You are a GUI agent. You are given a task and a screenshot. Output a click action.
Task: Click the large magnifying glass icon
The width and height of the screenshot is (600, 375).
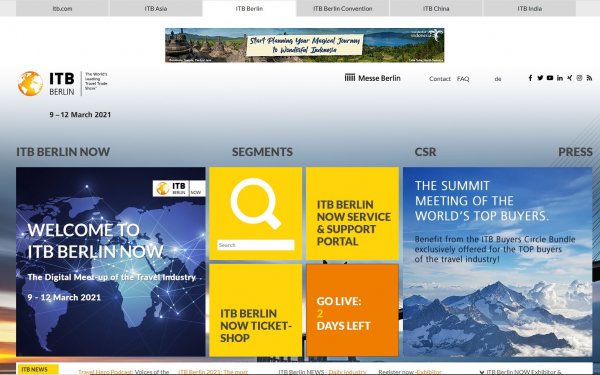point(256,204)
